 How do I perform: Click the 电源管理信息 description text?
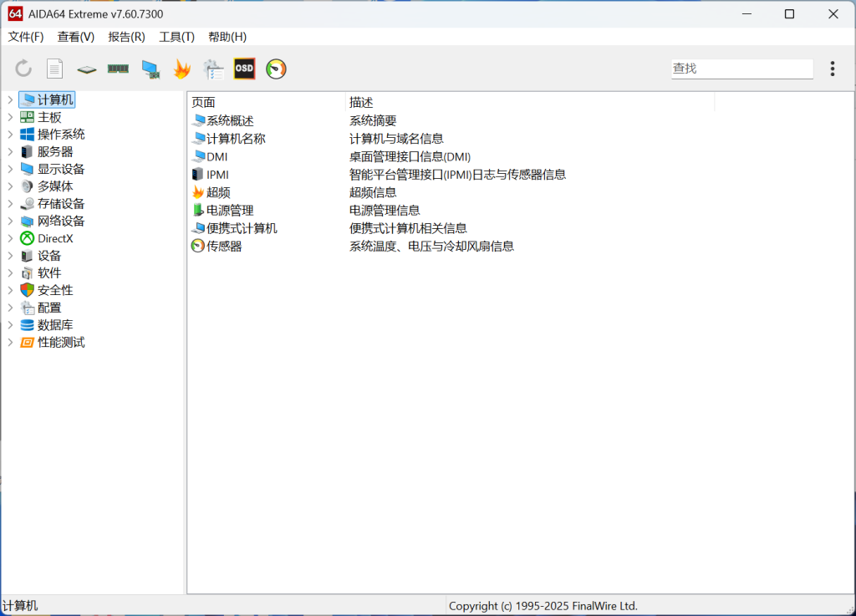[x=385, y=211]
